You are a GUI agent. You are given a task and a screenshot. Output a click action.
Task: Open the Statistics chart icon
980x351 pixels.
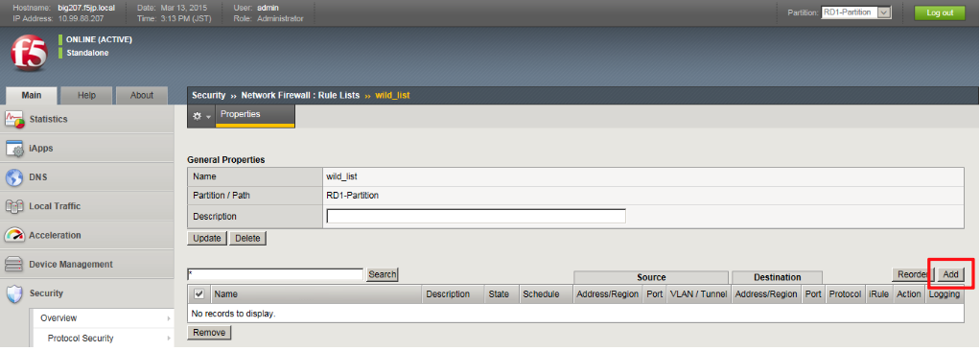[x=14, y=119]
